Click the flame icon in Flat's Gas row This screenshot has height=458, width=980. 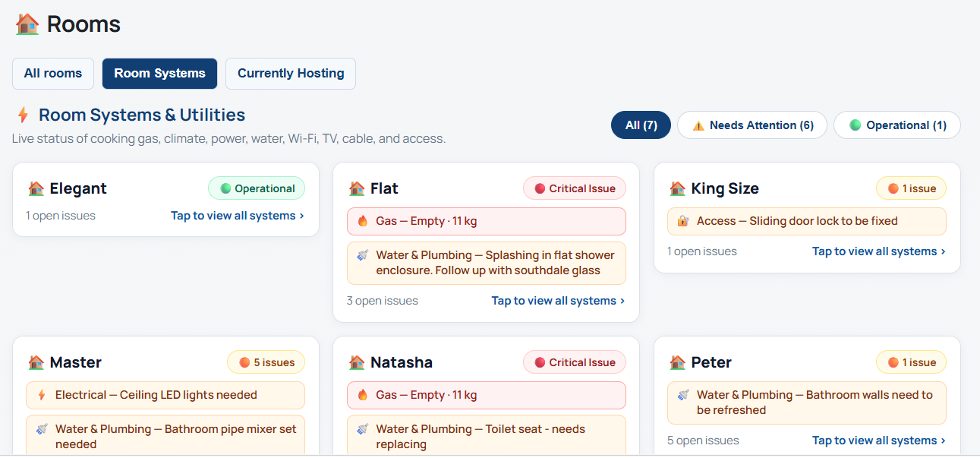click(x=363, y=221)
